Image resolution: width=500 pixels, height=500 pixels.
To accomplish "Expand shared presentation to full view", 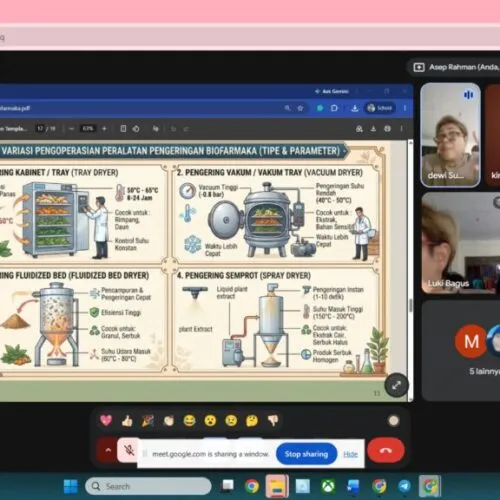I will click(396, 386).
